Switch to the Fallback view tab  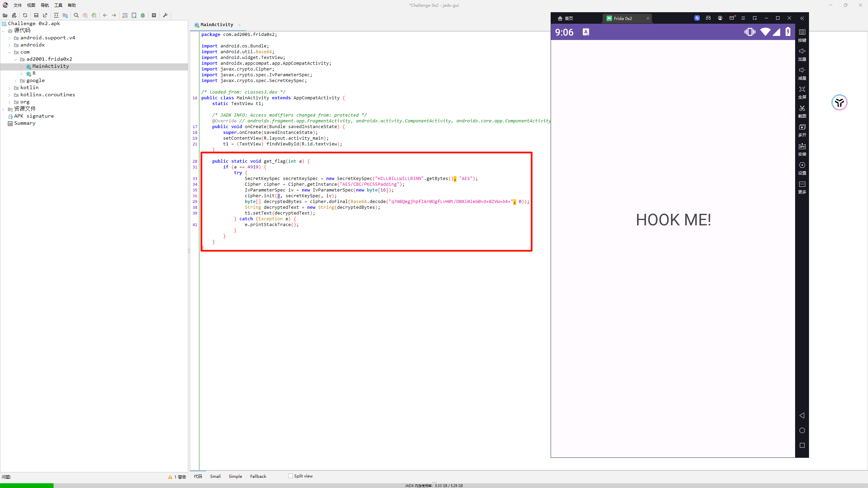click(x=258, y=476)
